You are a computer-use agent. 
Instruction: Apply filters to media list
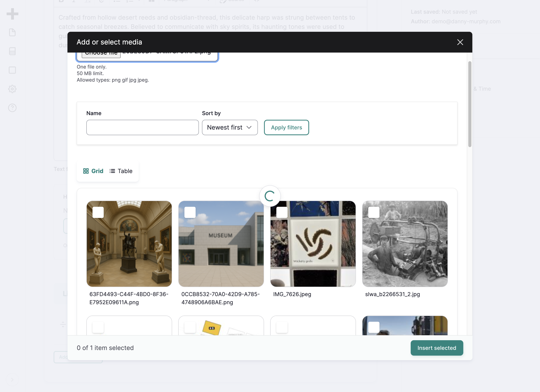pos(286,127)
